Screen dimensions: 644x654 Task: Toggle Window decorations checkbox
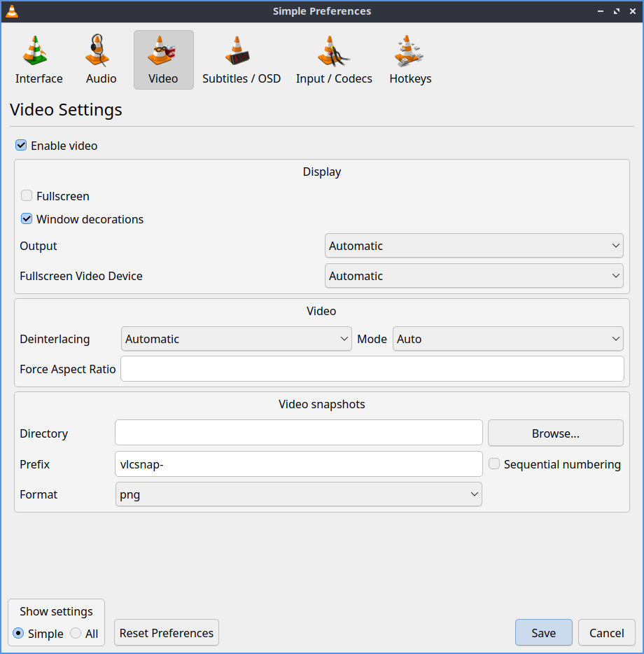coord(27,219)
